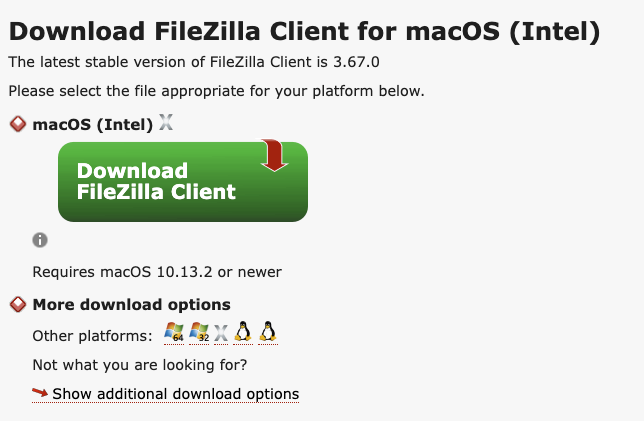Click the Other platforms label
The image size is (644, 421).
[x=92, y=335]
